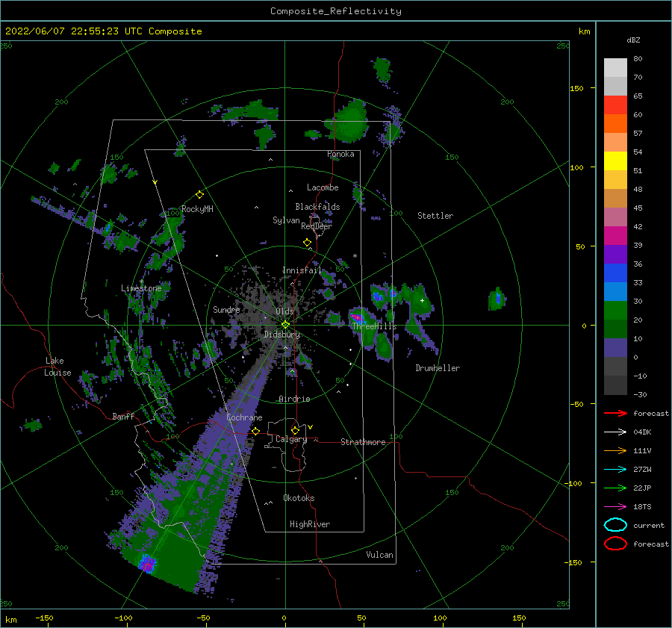Image resolution: width=672 pixels, height=628 pixels.
Task: Click the red forecast arrow icon in legend
Action: pos(615,413)
